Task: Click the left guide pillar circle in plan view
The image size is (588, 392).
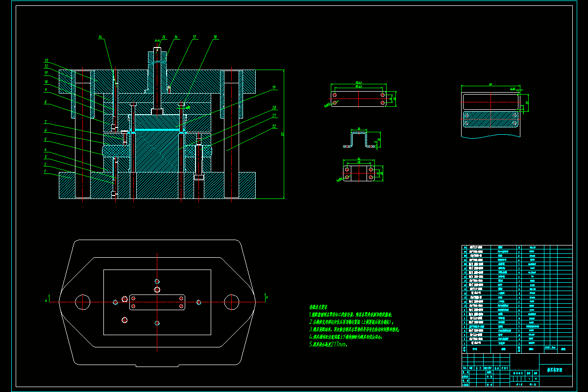Action: 83,301
